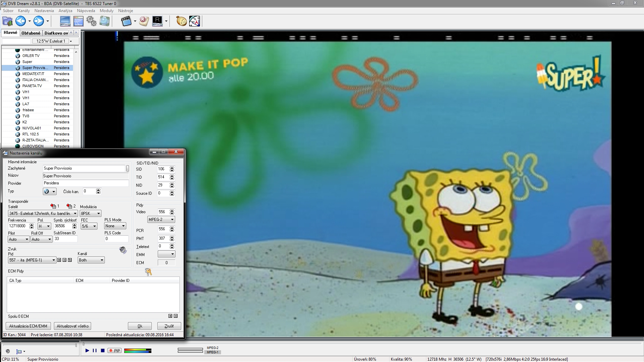Add audio Pid with plus icon
This screenshot has width=644, height=362.
(59, 260)
